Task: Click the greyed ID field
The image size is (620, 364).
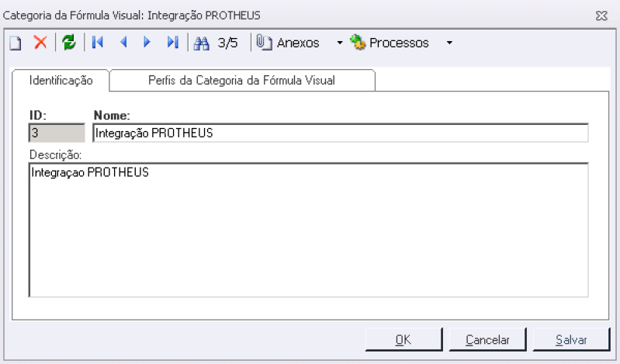Action: (x=57, y=133)
